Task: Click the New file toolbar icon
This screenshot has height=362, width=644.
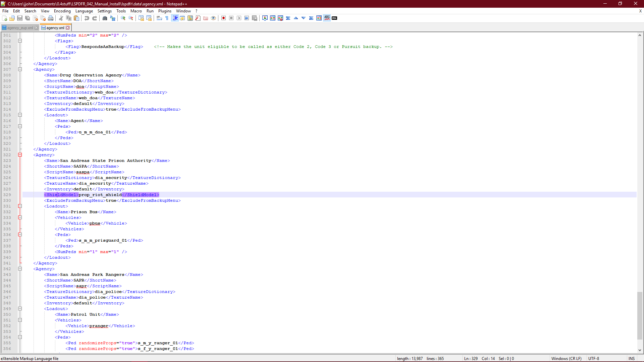Action: point(4,18)
